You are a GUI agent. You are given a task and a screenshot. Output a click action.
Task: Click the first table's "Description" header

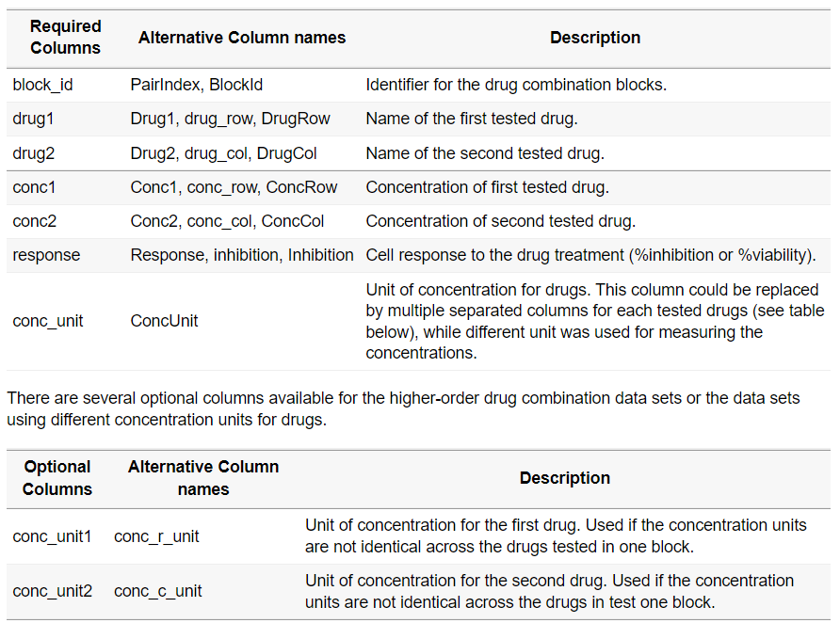coord(595,38)
